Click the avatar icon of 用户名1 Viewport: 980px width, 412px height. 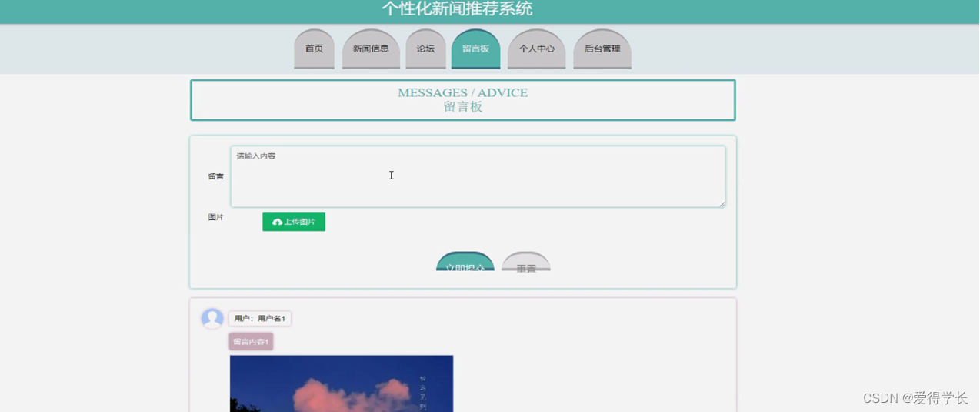coord(212,318)
